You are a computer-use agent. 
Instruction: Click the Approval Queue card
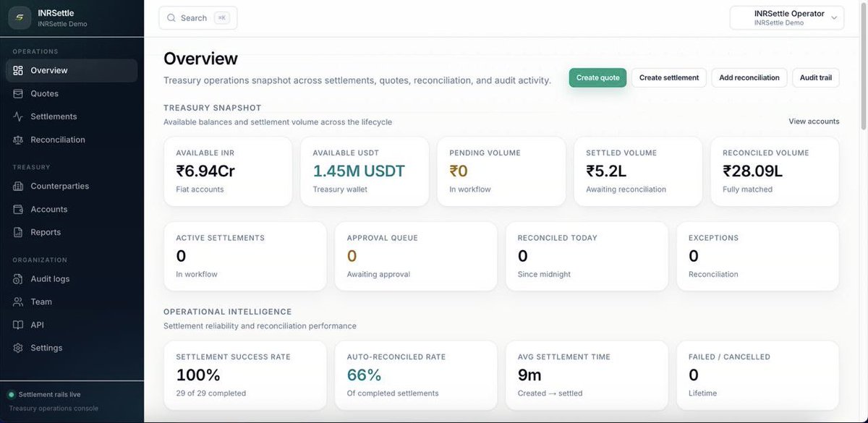tap(416, 256)
